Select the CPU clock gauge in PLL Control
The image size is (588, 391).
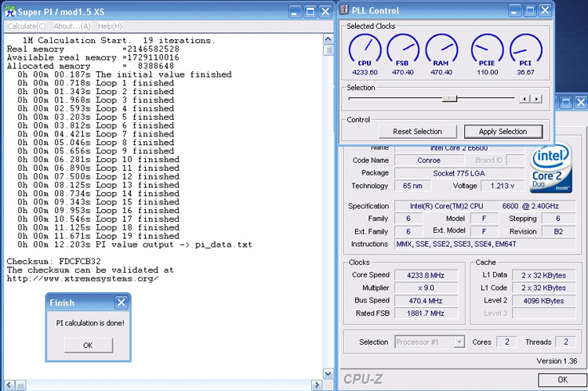(365, 50)
